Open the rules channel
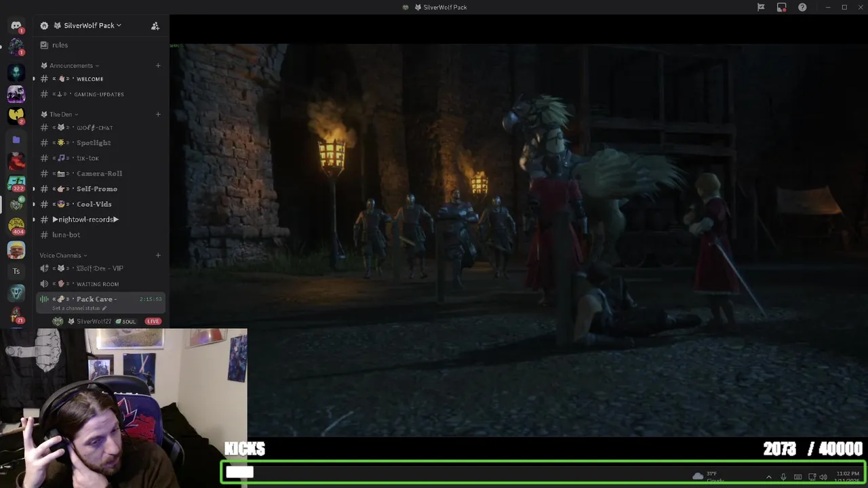The height and width of the screenshot is (488, 868). pos(100,45)
